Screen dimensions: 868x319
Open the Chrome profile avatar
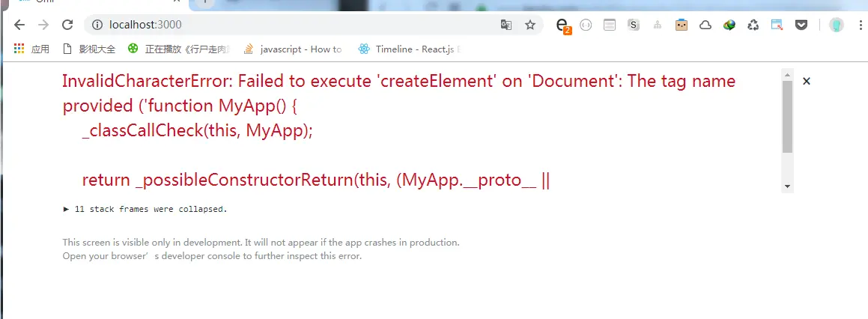tap(836, 25)
